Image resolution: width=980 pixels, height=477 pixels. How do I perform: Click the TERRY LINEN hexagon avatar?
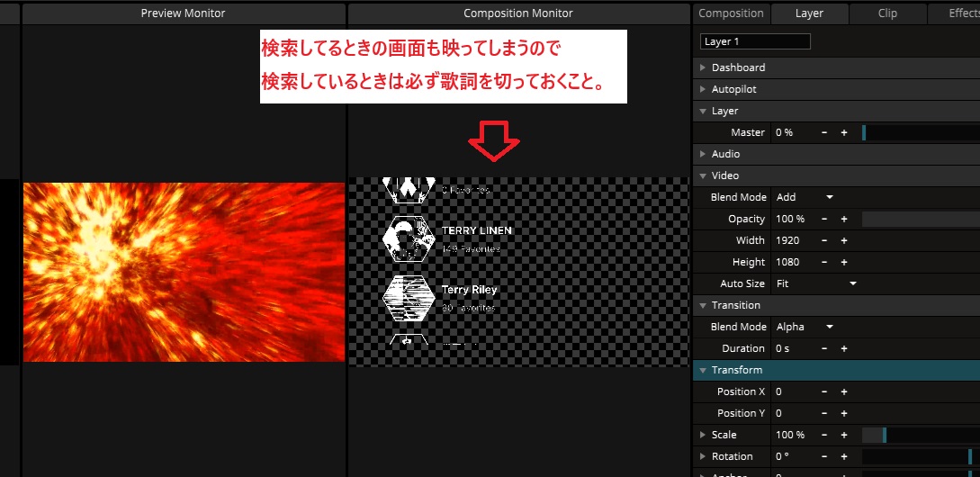tap(409, 238)
